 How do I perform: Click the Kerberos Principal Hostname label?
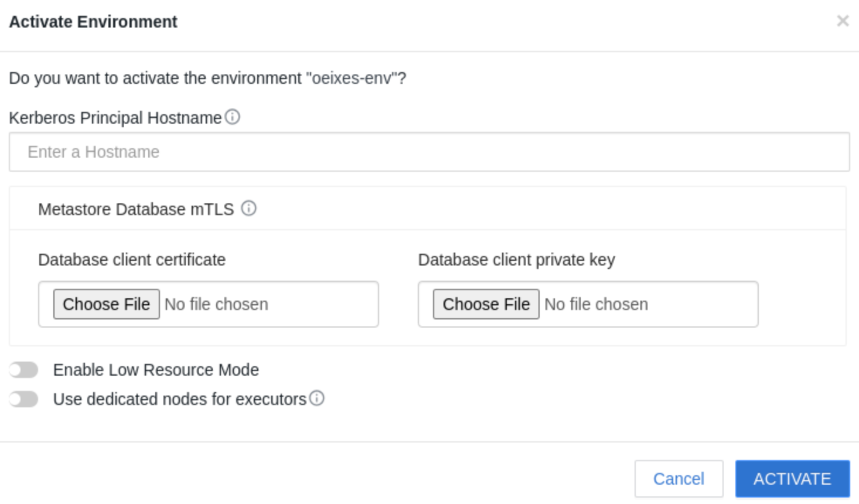click(x=115, y=118)
